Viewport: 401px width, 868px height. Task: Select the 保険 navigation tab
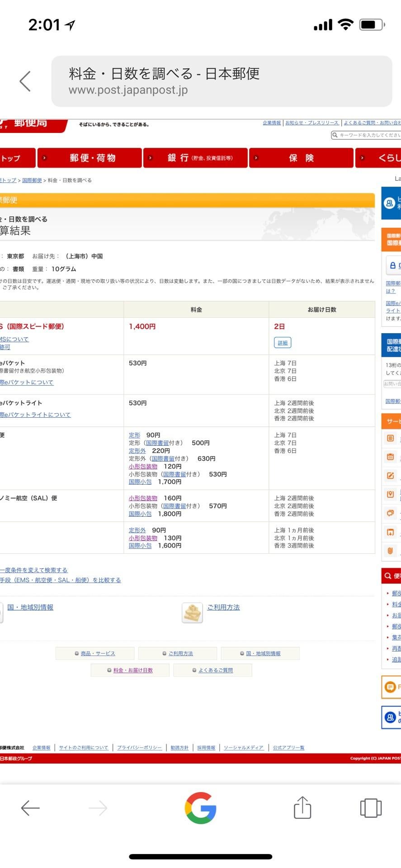(301, 158)
